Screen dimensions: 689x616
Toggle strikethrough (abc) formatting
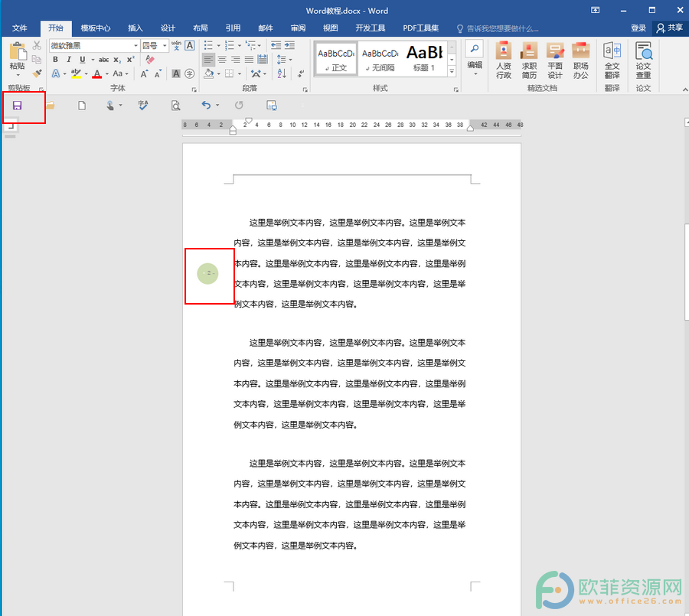coord(103,60)
